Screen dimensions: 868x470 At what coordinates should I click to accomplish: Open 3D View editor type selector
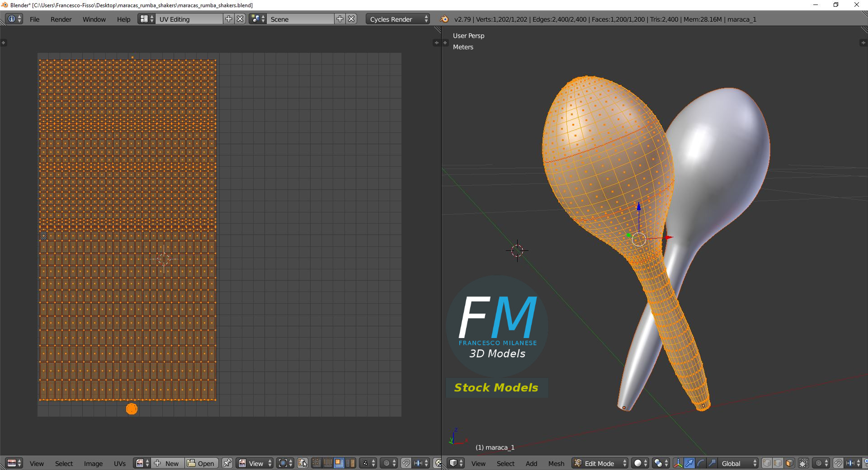tap(456, 463)
